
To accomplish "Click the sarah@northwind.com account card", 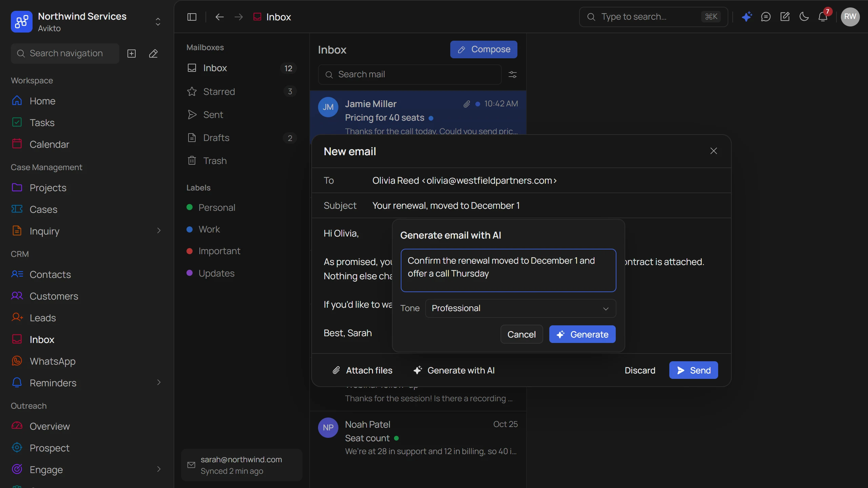I will pos(241,465).
